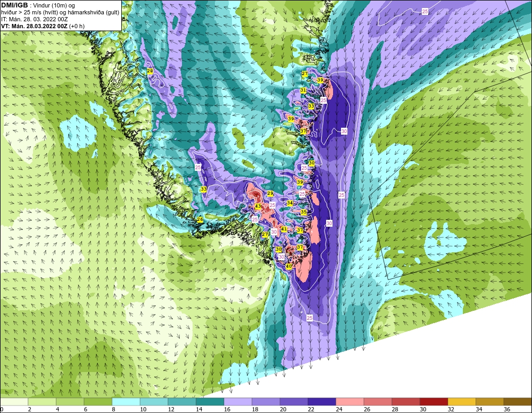This screenshot has height=413, width=532.
Task: Pick the 28–30 m/s red legend swatch
Action: (406, 402)
